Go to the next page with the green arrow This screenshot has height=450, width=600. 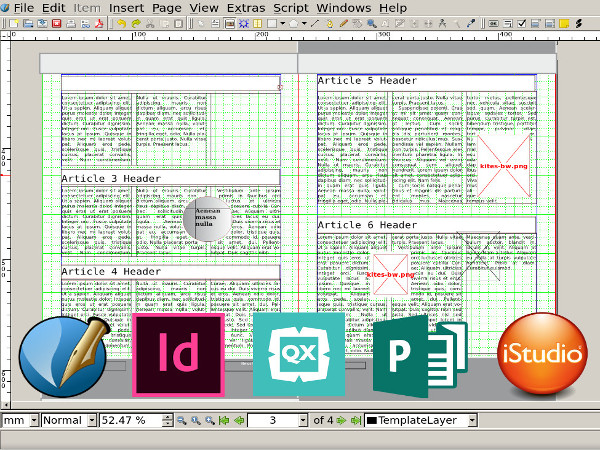(x=341, y=421)
